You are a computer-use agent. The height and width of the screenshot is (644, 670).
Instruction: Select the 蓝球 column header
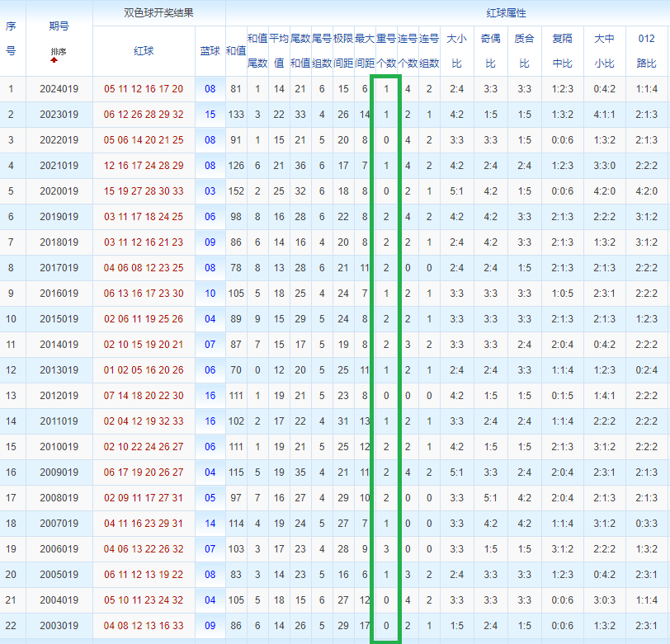click(x=210, y=51)
